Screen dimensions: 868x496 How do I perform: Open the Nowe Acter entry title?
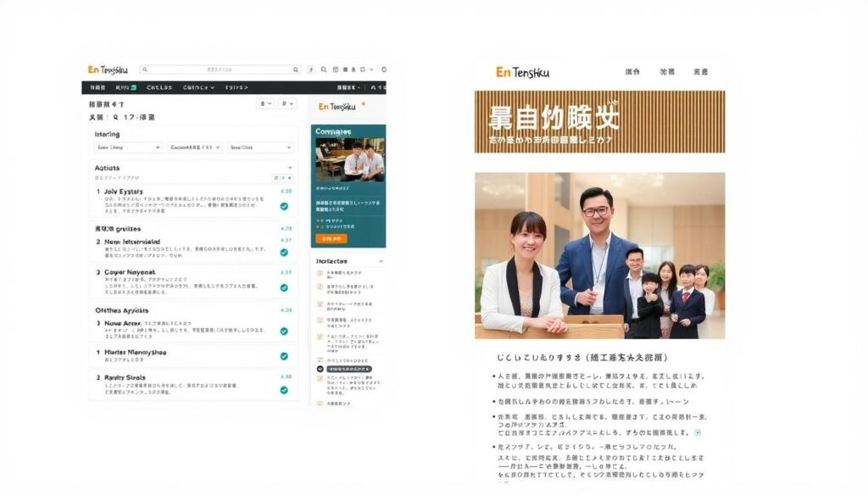123,323
